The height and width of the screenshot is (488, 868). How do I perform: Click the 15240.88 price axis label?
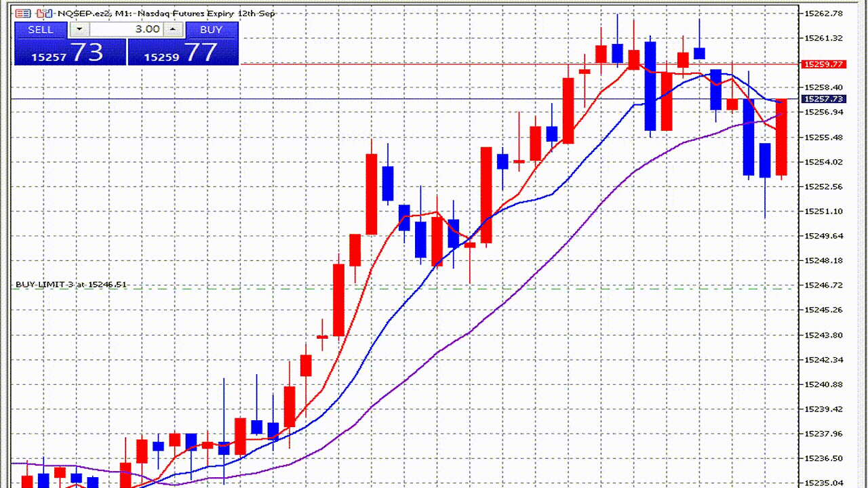pyautogui.click(x=823, y=384)
